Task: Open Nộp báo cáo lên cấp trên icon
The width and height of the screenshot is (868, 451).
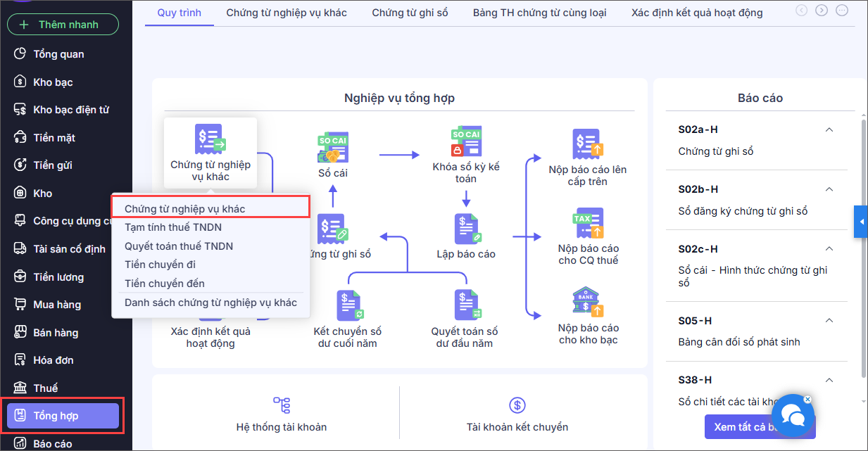Action: coord(587,144)
